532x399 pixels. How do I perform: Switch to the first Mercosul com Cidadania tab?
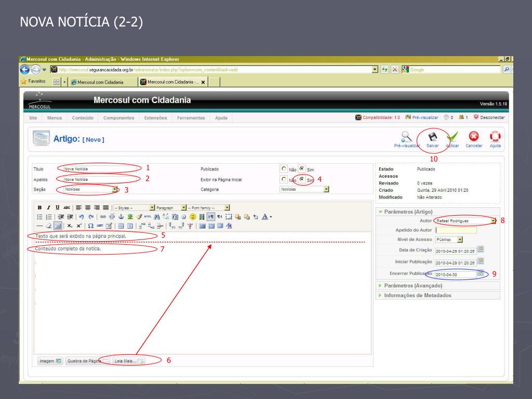103,82
